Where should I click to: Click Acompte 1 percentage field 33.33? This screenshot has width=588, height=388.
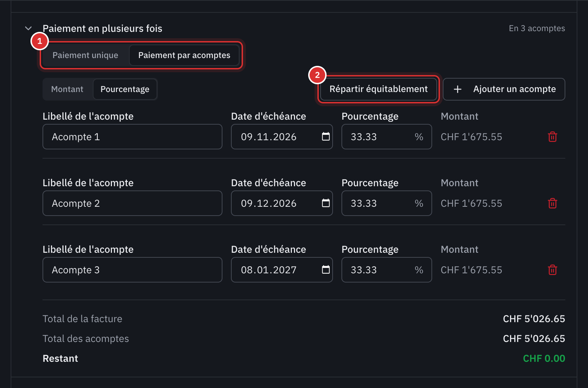pos(387,137)
